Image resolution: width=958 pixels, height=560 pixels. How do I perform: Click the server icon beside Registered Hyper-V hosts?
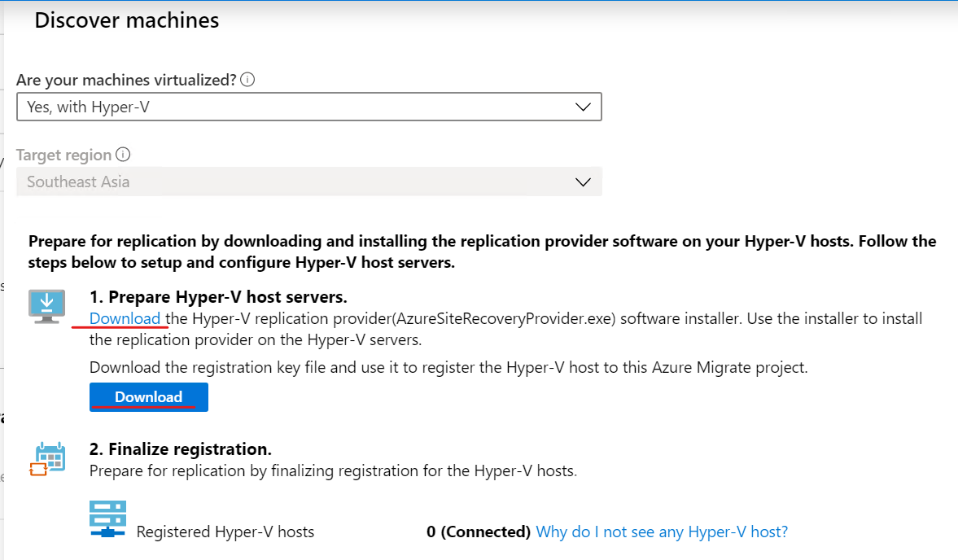point(107,519)
